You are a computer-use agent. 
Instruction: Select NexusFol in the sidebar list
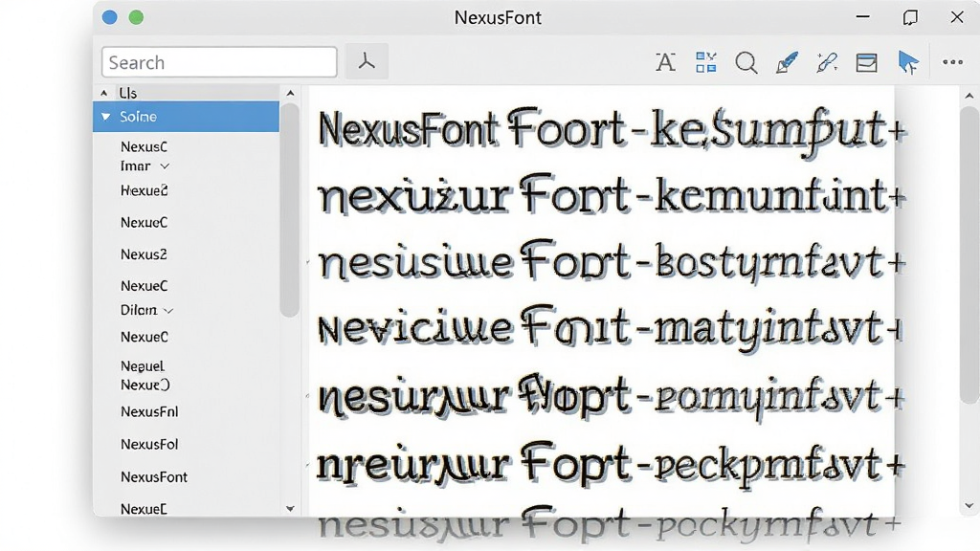pyautogui.click(x=149, y=445)
